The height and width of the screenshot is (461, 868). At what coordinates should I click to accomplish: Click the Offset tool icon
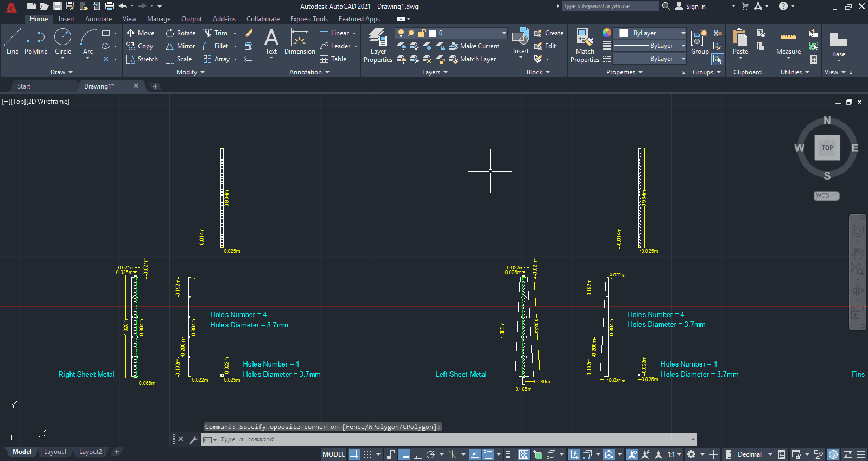pos(249,59)
